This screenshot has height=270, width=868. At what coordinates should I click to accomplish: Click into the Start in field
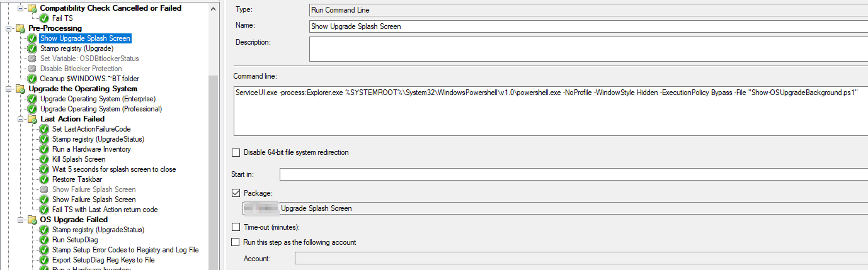pos(573,174)
